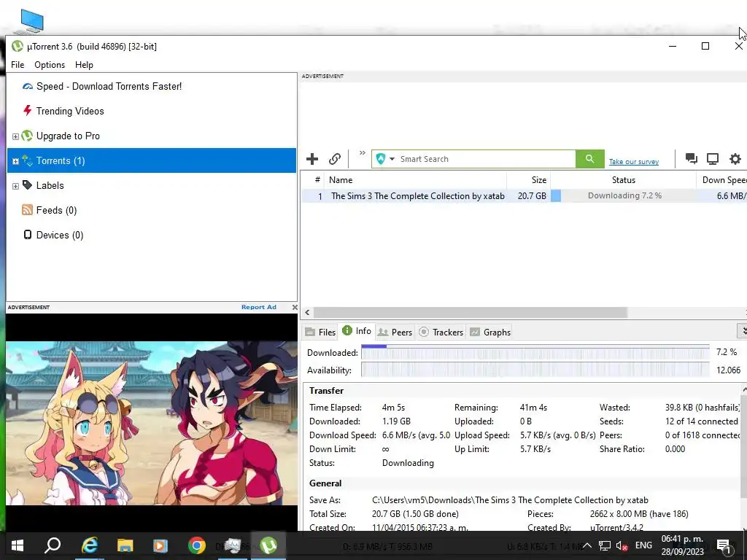Click the shield search provider icon
Image resolution: width=747 pixels, height=560 pixels.
[381, 159]
